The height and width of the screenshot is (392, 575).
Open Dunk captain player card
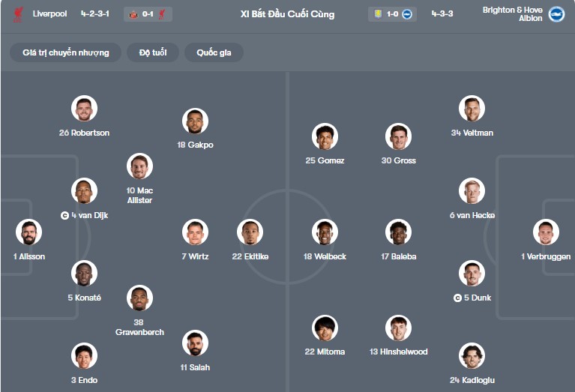[x=472, y=274]
